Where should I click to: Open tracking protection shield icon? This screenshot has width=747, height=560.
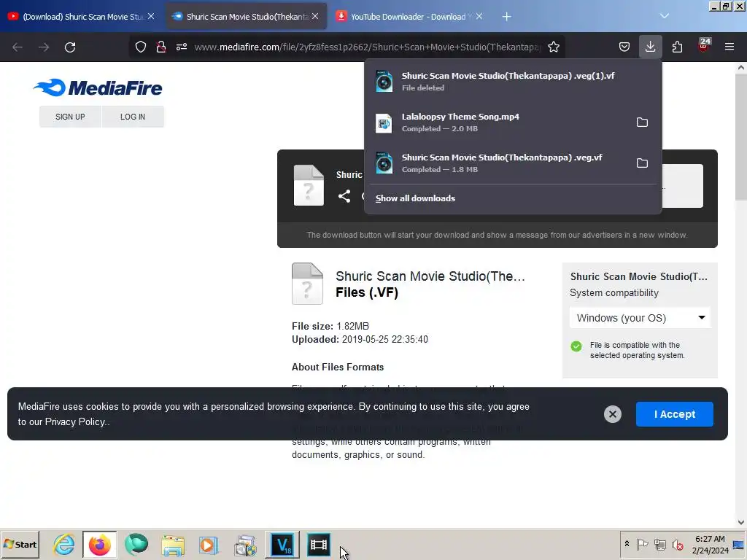[141, 47]
